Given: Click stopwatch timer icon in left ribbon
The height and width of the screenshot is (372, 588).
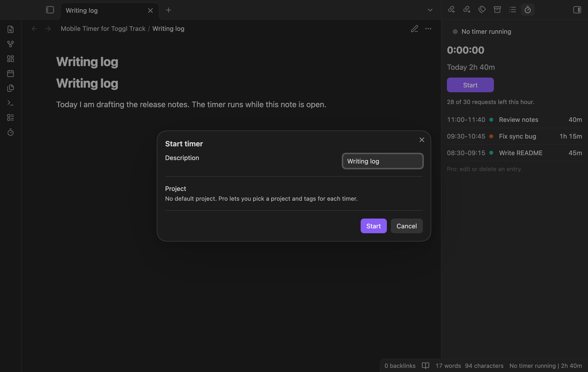Looking at the screenshot, I should click(10, 132).
